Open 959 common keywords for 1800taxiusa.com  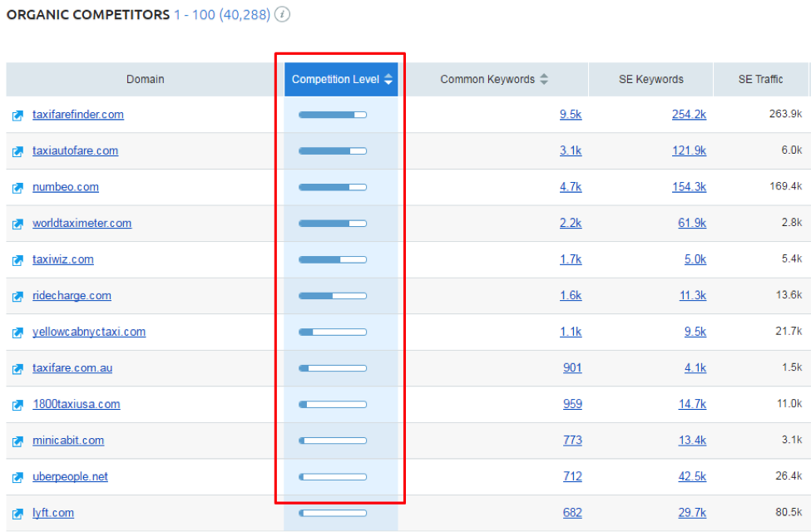(572, 404)
